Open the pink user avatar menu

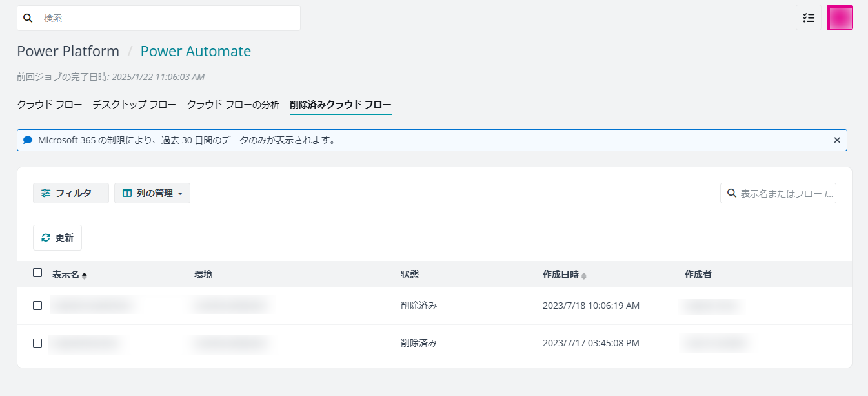tap(840, 17)
